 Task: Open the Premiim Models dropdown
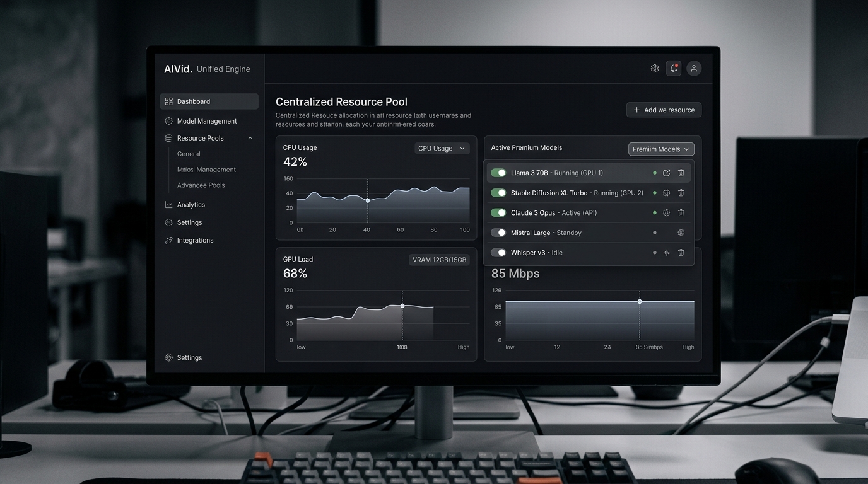click(661, 149)
